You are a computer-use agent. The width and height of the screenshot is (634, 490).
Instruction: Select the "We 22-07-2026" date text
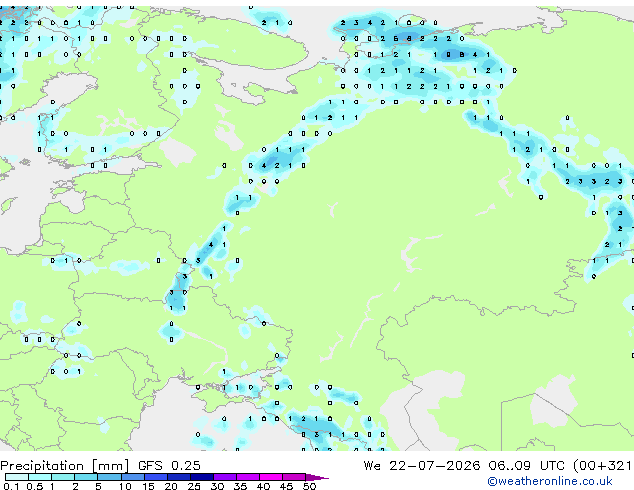[x=422, y=466]
